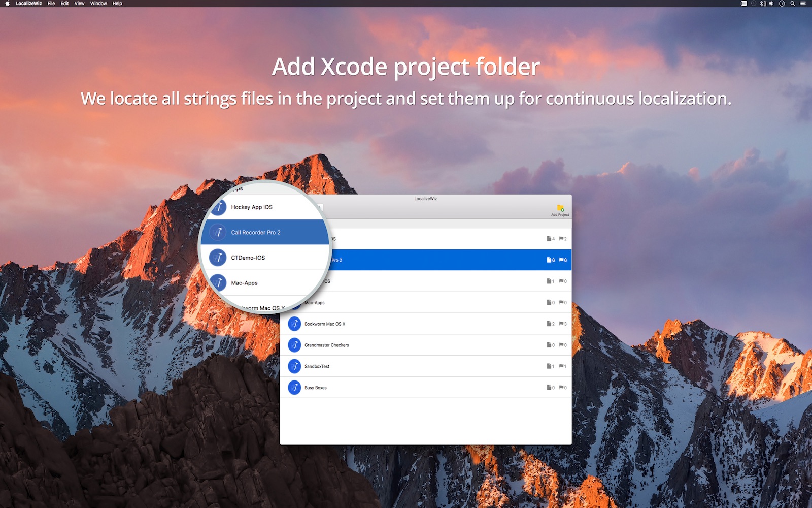Select the Bookworm Mac OS X project icon
Image resolution: width=812 pixels, height=508 pixels.
click(294, 324)
